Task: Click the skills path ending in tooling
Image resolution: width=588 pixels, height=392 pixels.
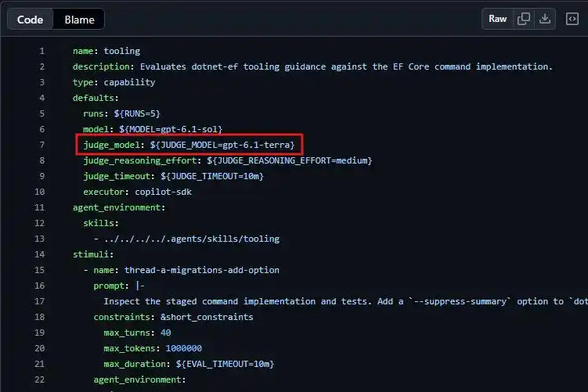Action: 192,239
